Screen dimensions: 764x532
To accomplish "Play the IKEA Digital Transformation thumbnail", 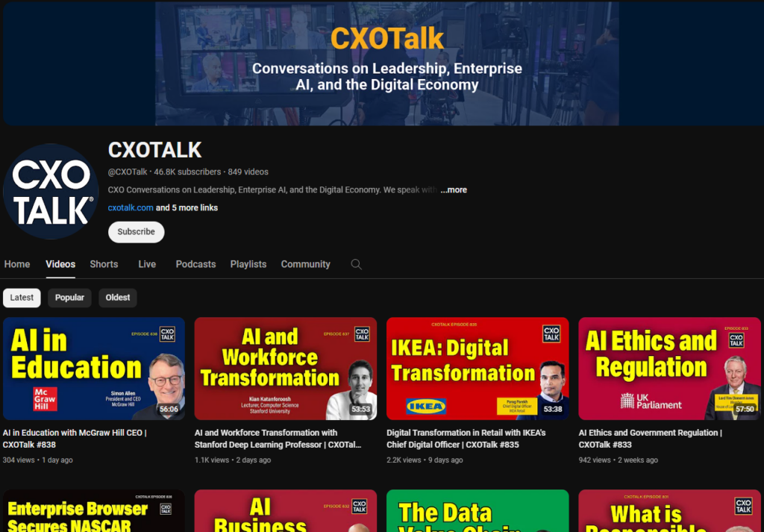I will pyautogui.click(x=477, y=369).
